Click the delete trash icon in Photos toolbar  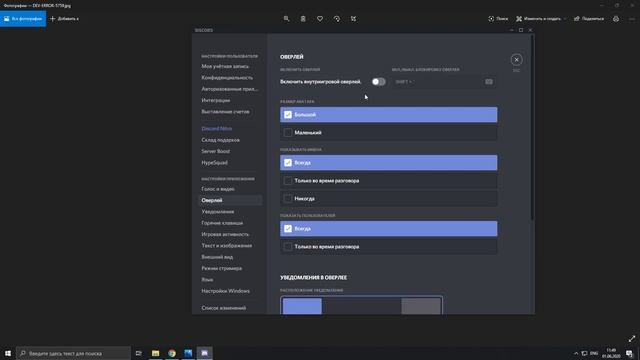click(303, 19)
